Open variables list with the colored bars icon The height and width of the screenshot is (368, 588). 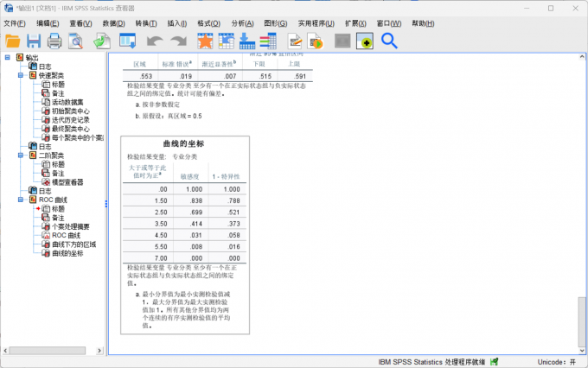point(268,41)
